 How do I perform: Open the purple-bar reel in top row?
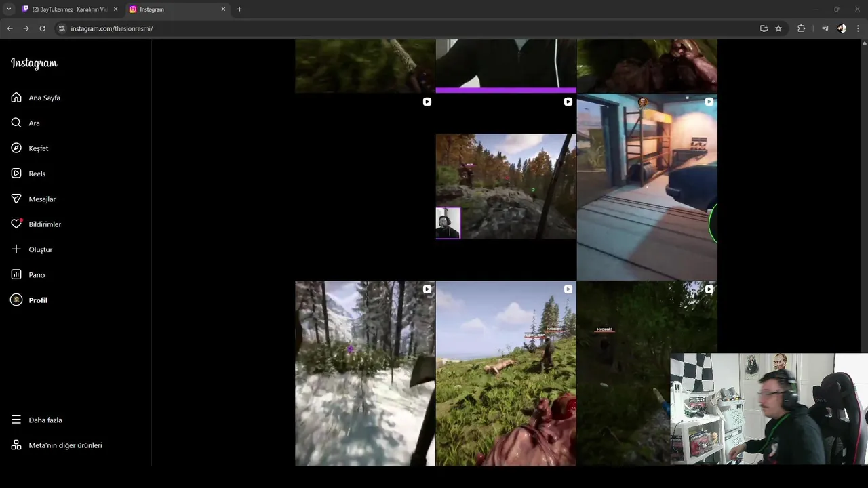pos(506,66)
